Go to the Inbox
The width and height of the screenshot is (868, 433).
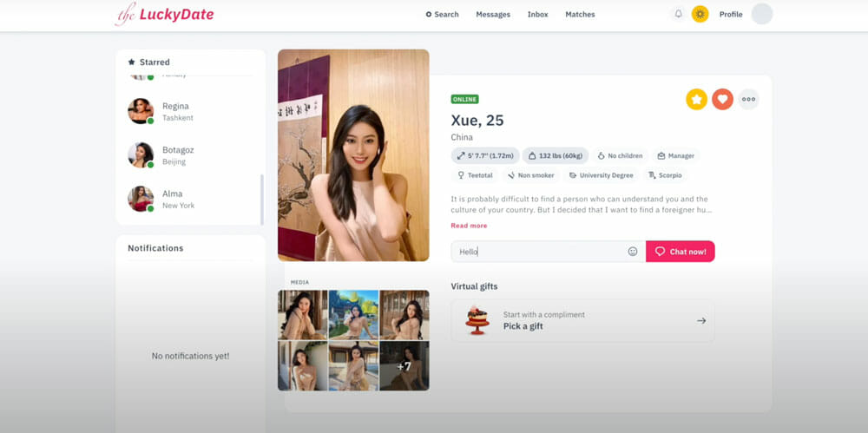(x=537, y=15)
